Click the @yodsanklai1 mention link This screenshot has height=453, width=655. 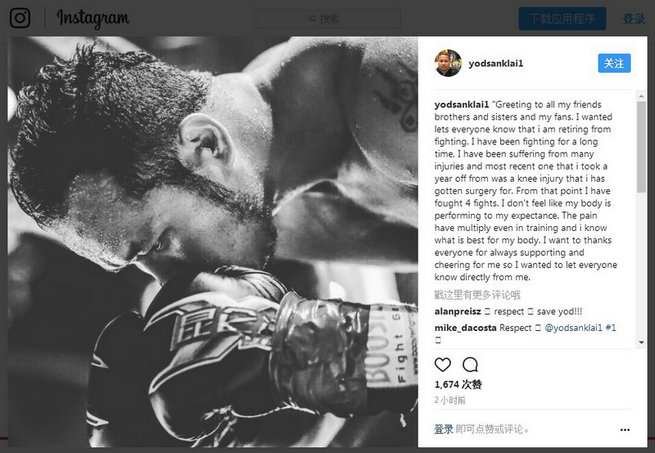tap(574, 328)
